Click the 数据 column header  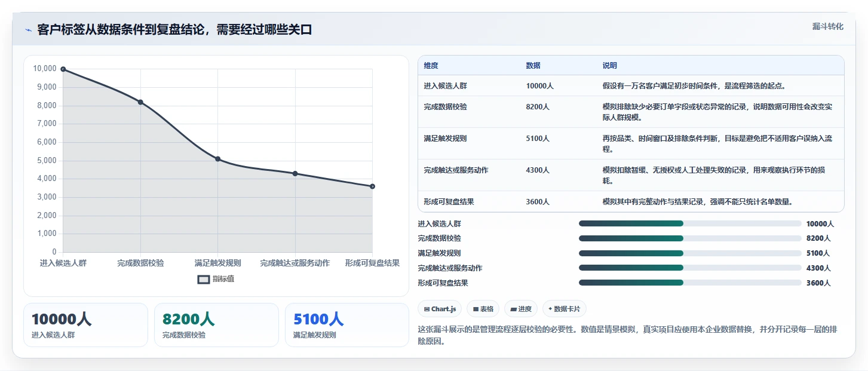point(533,66)
